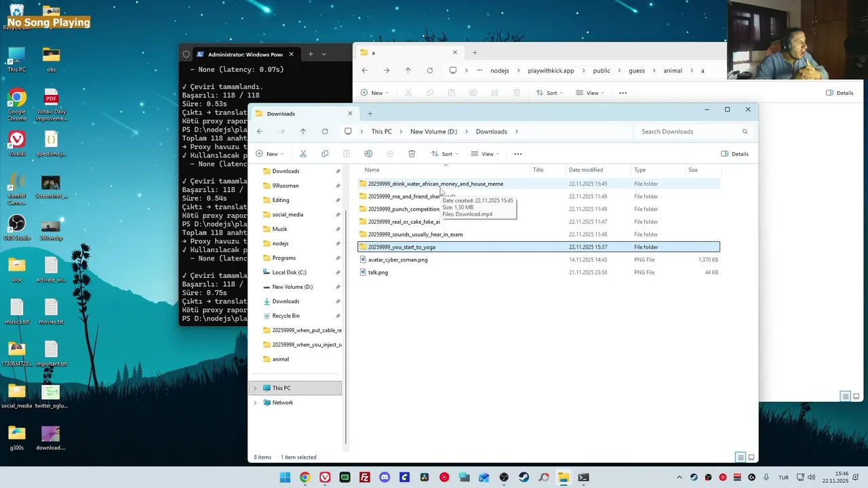Viewport: 868px width, 488px height.
Task: Select talk.png file row
Action: point(538,272)
